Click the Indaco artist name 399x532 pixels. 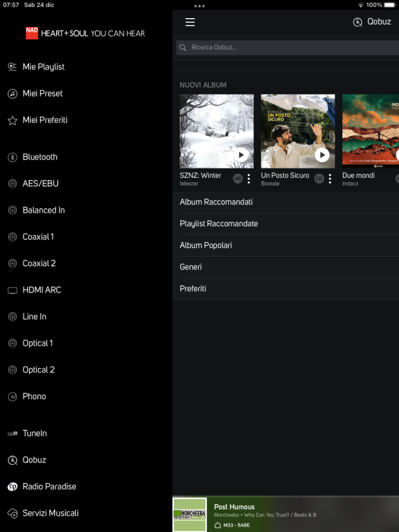point(350,184)
